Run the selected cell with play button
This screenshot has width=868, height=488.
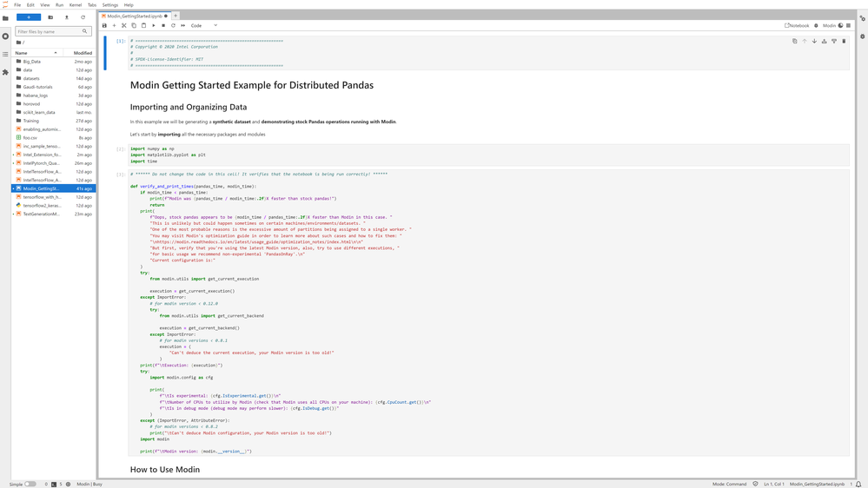point(154,25)
